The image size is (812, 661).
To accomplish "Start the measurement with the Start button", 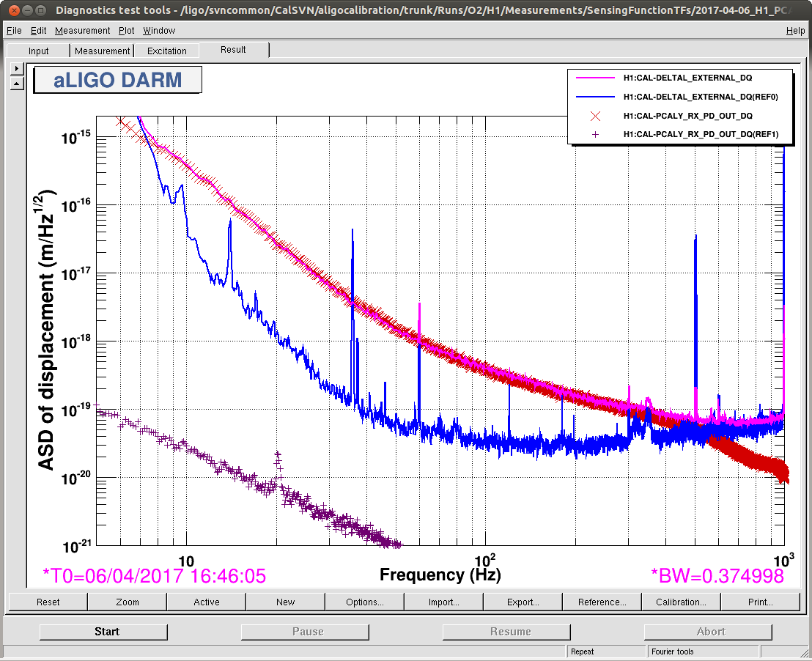I will (103, 632).
